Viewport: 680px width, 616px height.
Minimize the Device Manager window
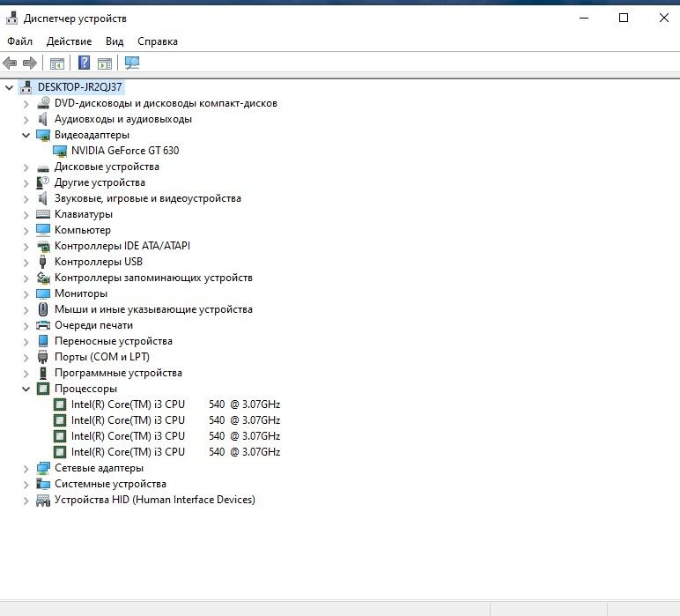584,18
